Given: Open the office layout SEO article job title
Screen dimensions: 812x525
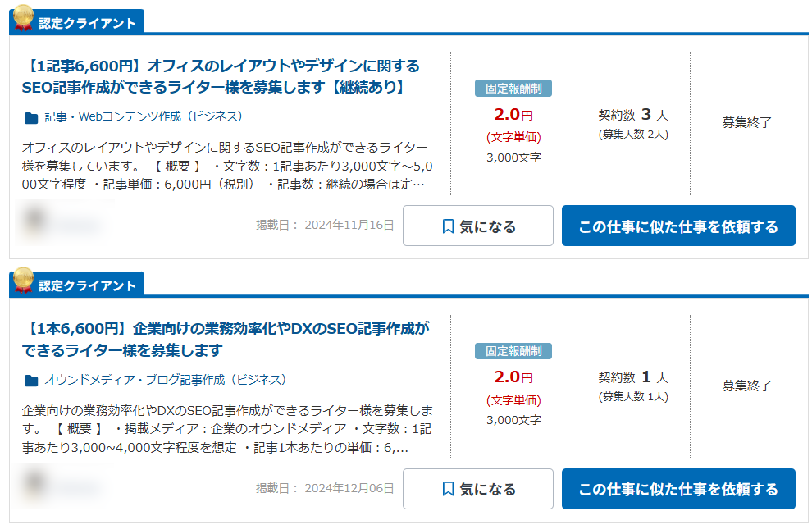Looking at the screenshot, I should [x=221, y=76].
